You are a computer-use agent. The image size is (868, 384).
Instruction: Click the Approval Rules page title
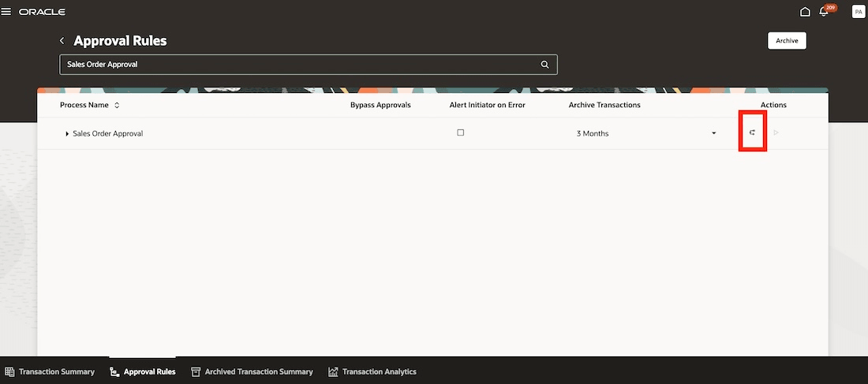point(120,41)
